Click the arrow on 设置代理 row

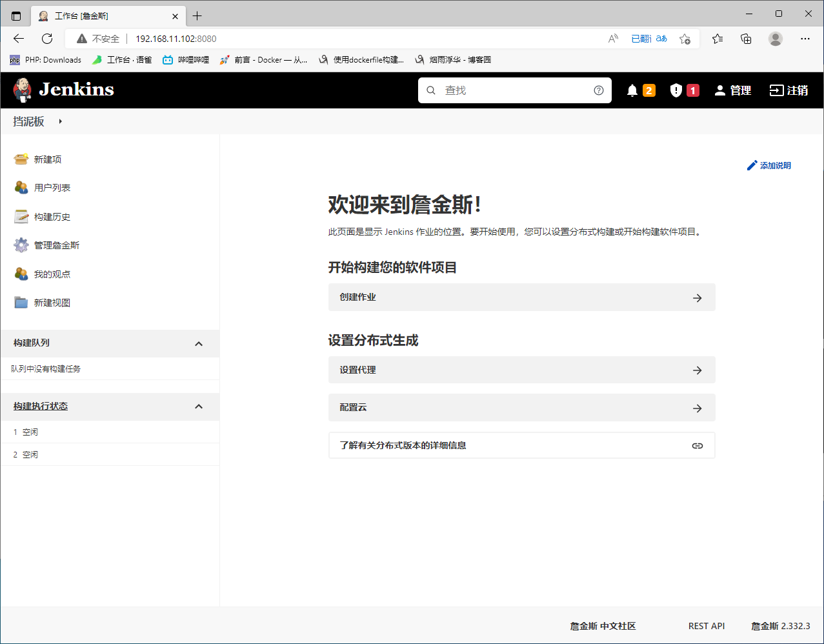coord(697,370)
